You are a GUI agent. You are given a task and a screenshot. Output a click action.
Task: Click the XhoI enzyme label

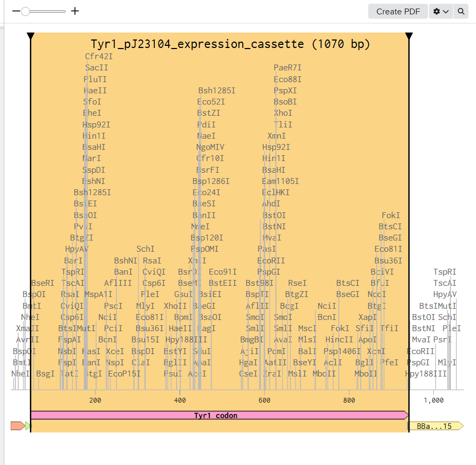[x=283, y=113]
